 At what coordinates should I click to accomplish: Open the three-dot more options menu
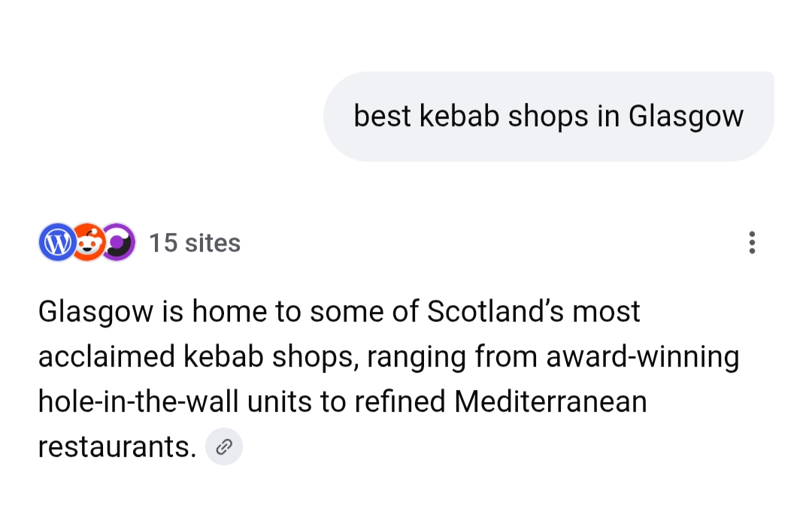tap(751, 243)
